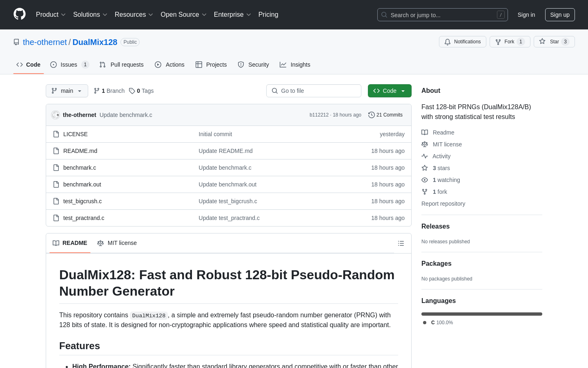Open the GitHub homepage logo
The height and width of the screenshot is (368, 588).
pyautogui.click(x=20, y=14)
